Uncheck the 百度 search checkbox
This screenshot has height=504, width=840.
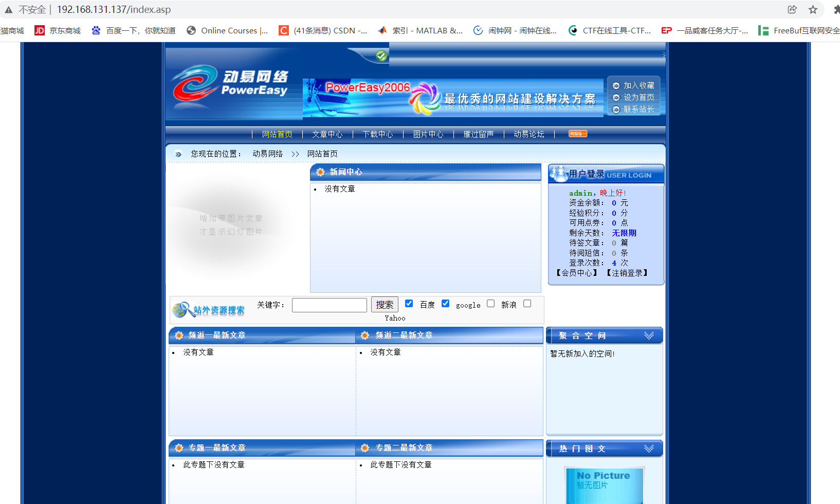[x=409, y=303]
